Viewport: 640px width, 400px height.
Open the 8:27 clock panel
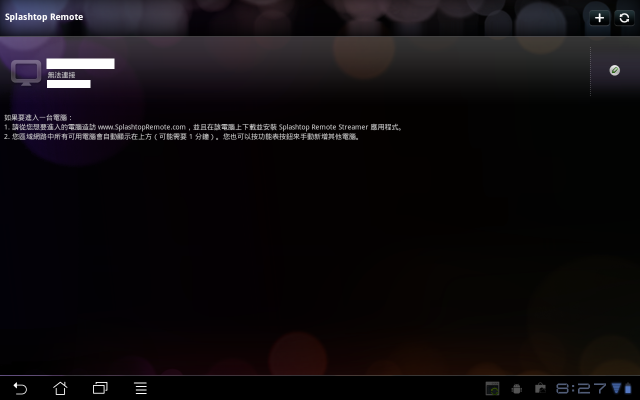point(581,388)
